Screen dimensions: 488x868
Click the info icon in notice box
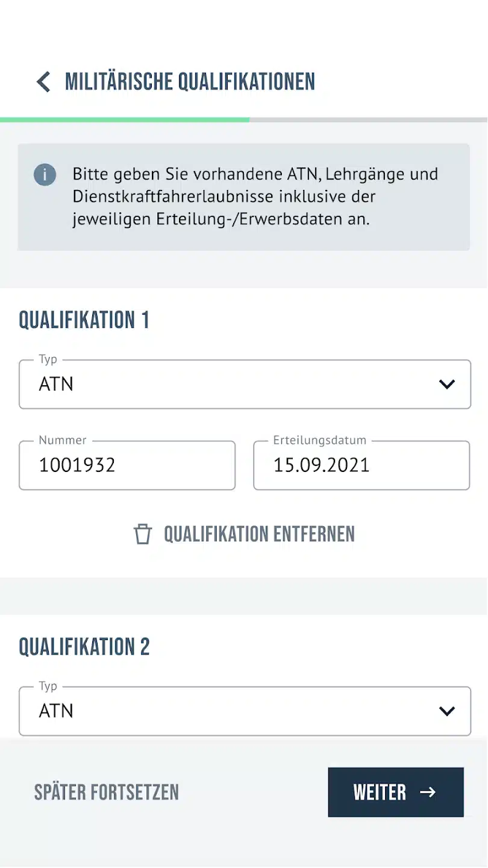pyautogui.click(x=45, y=175)
